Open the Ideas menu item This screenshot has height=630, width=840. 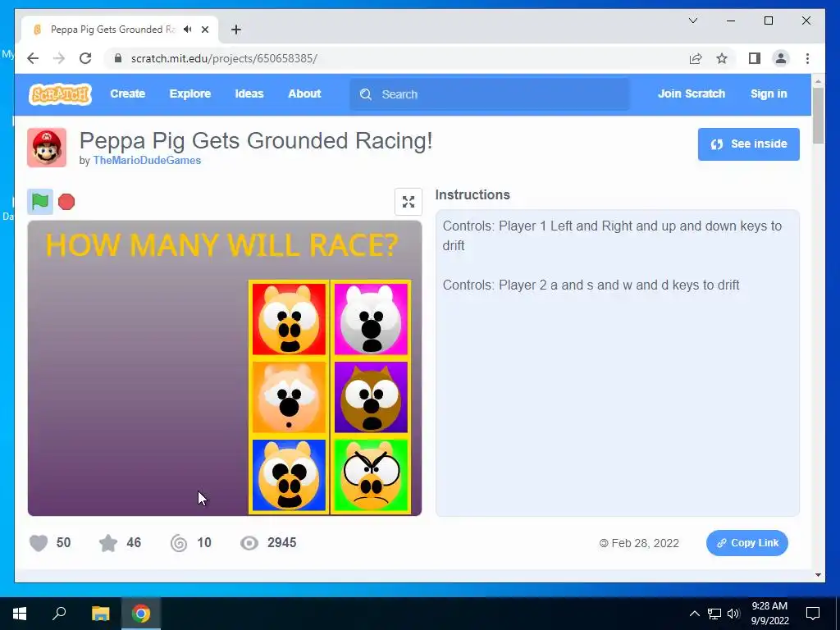249,94
